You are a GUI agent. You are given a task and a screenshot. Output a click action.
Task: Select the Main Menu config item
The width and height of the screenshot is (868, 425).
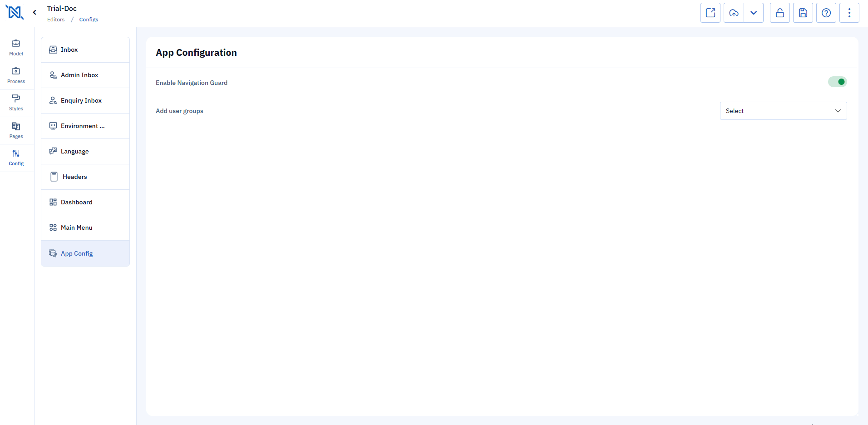tap(85, 227)
